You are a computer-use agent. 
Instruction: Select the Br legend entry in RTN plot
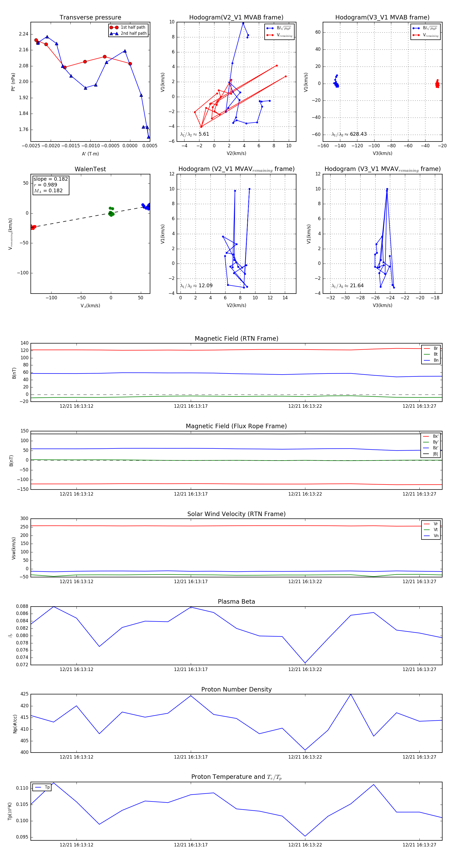point(431,349)
